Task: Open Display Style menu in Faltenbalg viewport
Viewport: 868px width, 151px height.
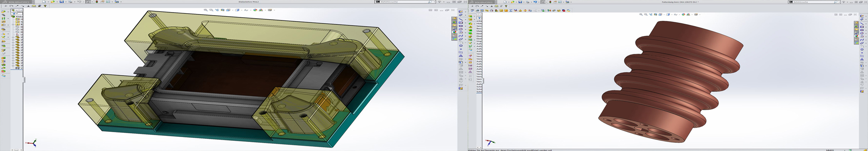Action: (x=668, y=14)
